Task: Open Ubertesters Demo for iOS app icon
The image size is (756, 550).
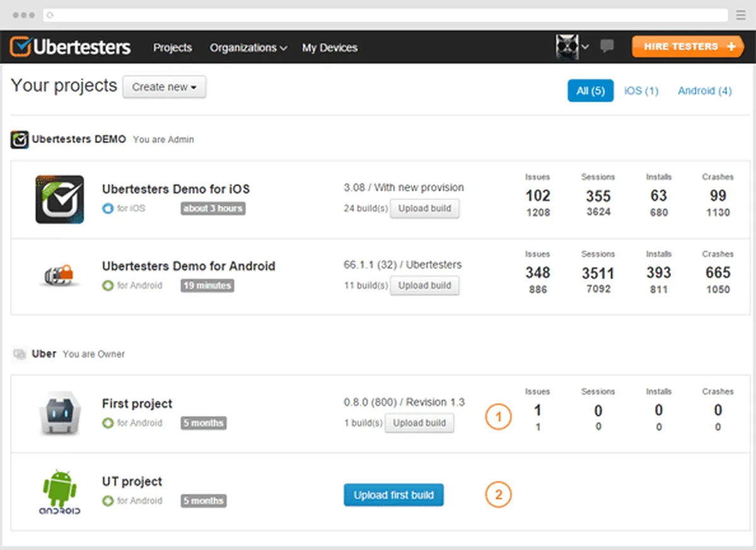Action: coord(60,199)
